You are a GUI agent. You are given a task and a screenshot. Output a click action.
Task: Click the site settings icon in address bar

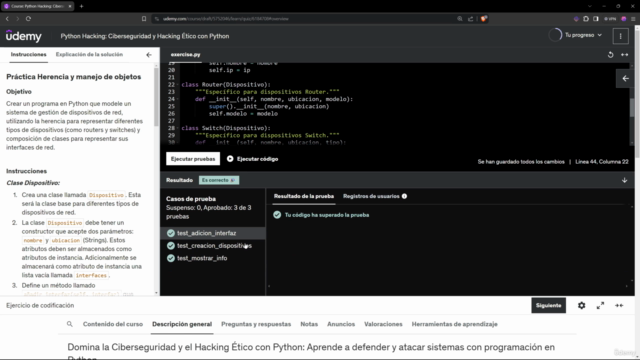[x=157, y=19]
